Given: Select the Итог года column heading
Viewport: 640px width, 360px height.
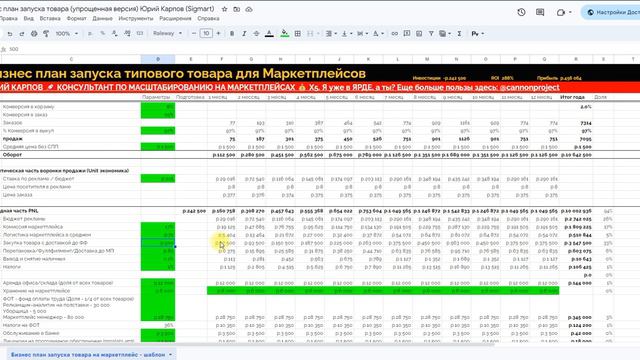Looking at the screenshot, I should [572, 97].
